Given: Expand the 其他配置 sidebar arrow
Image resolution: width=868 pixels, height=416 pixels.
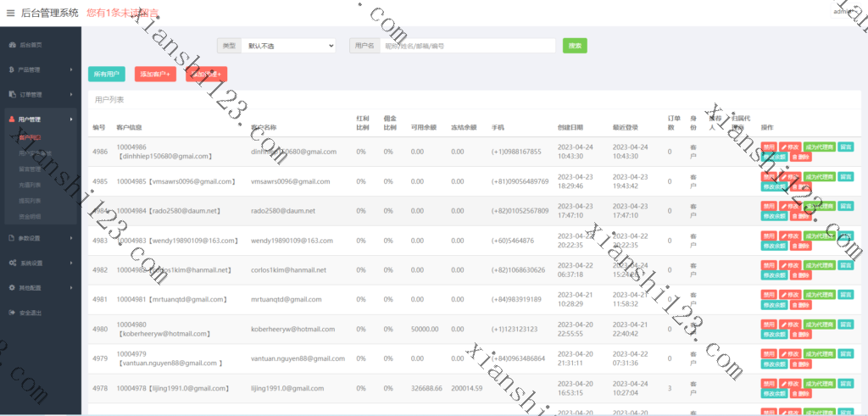Looking at the screenshot, I should [71, 288].
